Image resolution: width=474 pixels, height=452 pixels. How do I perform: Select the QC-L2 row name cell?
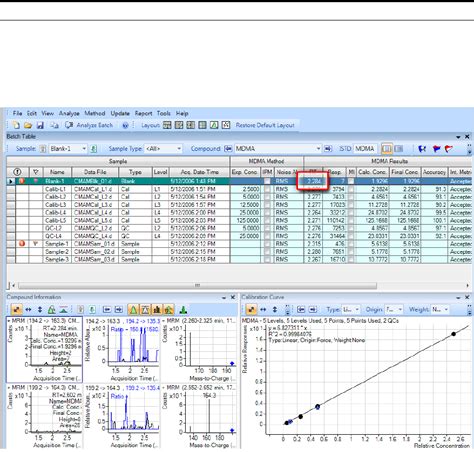[x=57, y=228]
